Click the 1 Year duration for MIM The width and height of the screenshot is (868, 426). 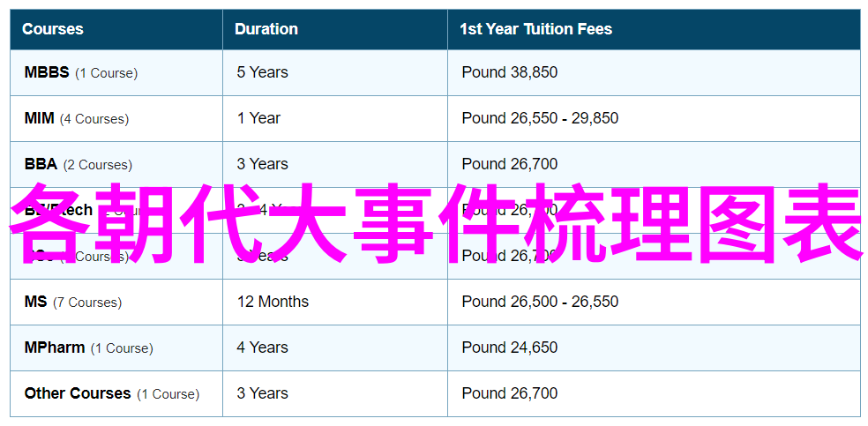[x=258, y=118]
